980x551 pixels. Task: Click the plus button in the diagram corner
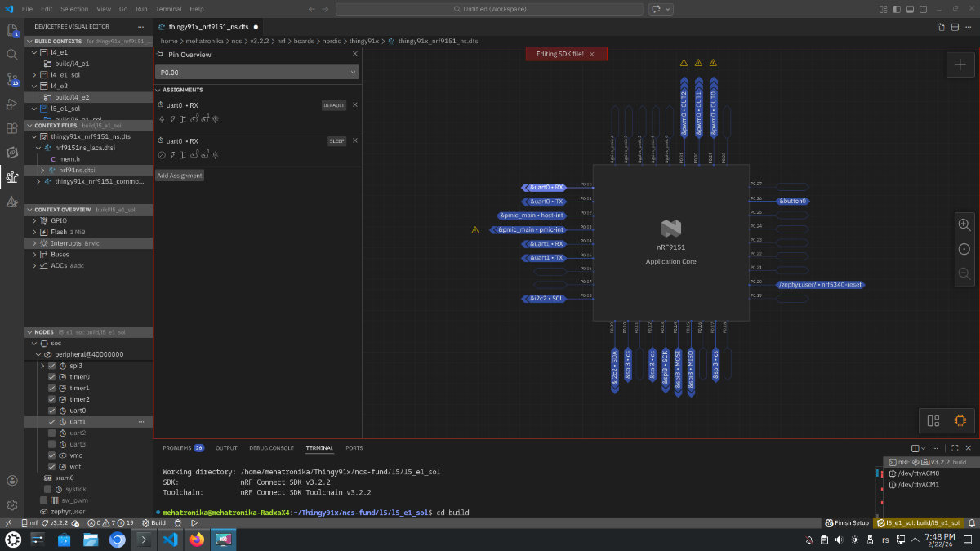point(960,65)
